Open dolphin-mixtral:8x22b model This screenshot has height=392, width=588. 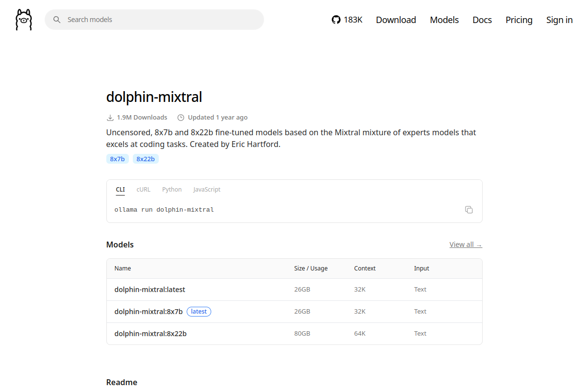(150, 334)
